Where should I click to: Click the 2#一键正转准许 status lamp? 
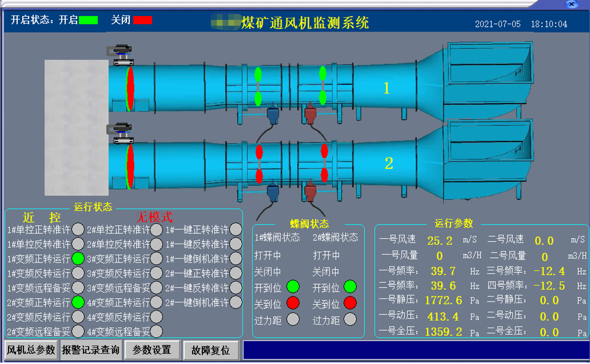(236, 273)
